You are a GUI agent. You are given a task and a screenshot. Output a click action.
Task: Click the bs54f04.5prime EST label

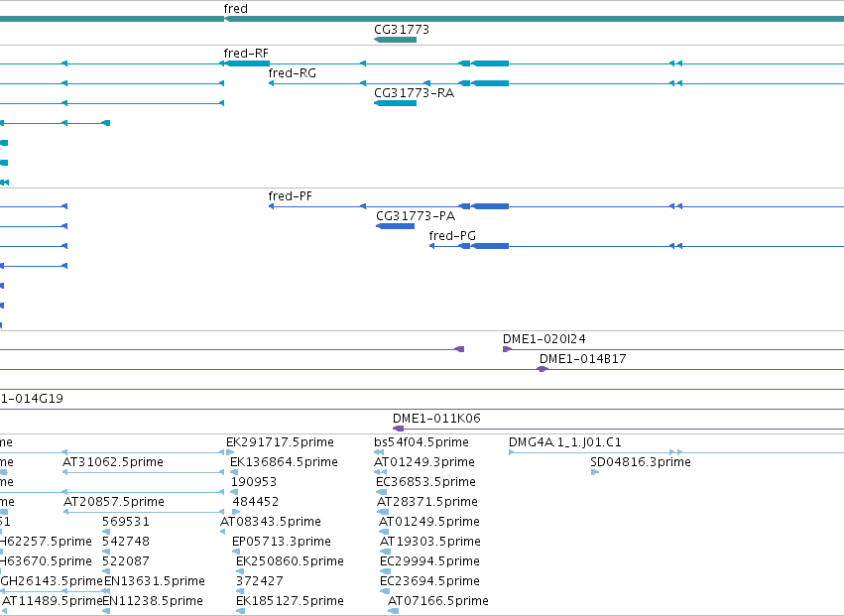coord(422,442)
